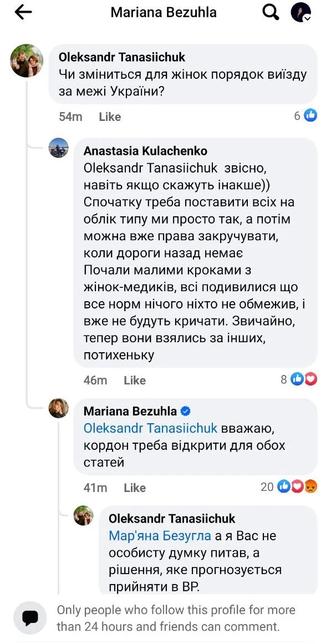This screenshot has width=326, height=644.
Task: Open the chevron on your profile picture
Action: 307,19
